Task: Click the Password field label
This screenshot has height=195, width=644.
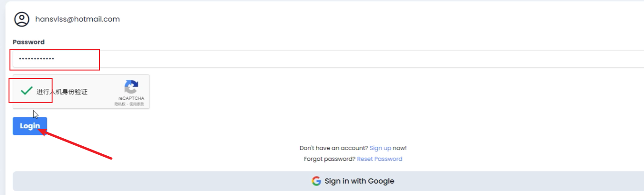Action: (28, 42)
